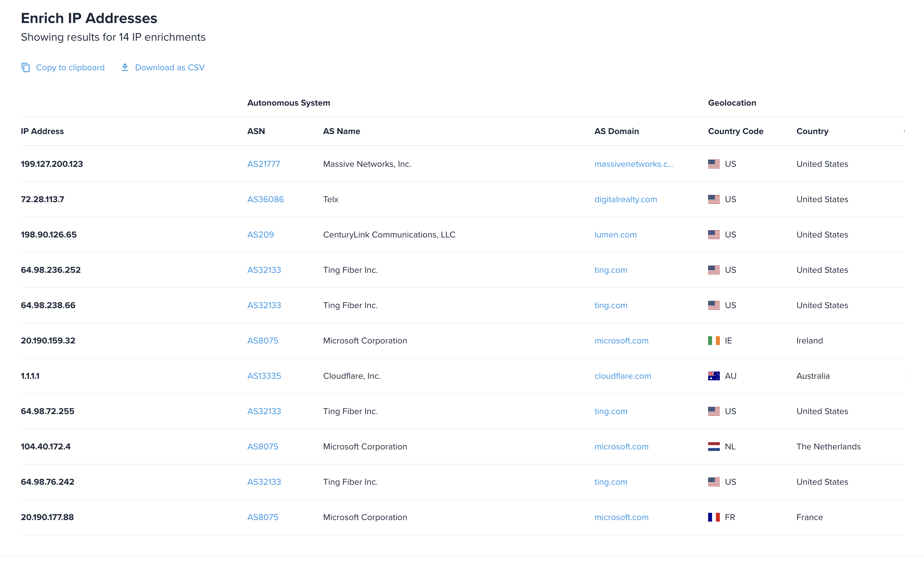The image size is (924, 562).
Task: Click the Massive Networks, Inc. cell
Action: tap(367, 164)
